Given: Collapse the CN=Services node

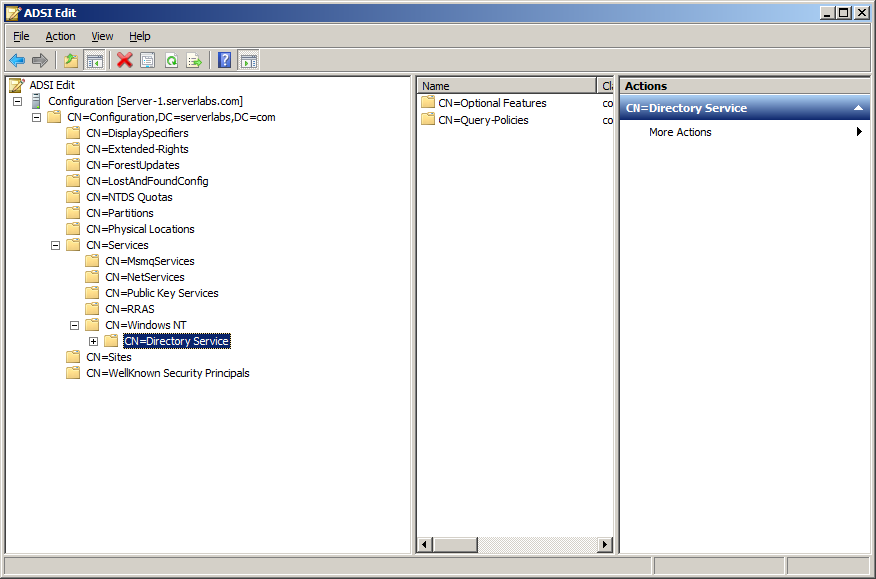Looking at the screenshot, I should point(56,245).
